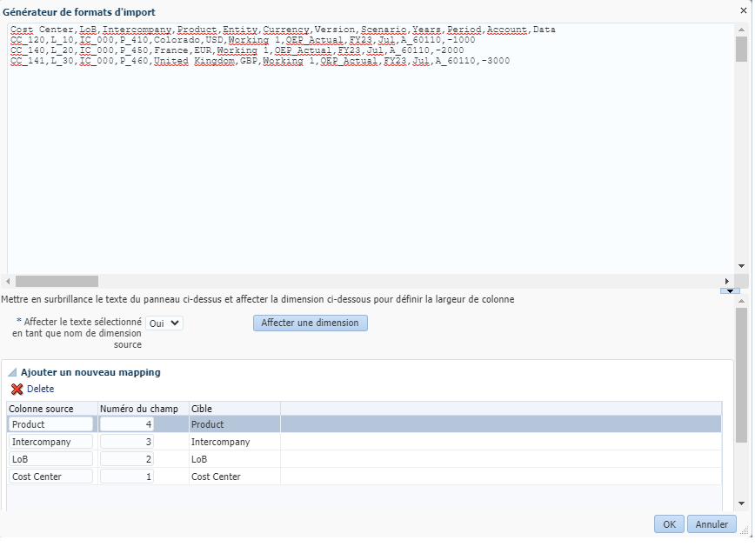Click the right arrow of horizontal scrollbar
The image size is (755, 560).
tap(727, 281)
